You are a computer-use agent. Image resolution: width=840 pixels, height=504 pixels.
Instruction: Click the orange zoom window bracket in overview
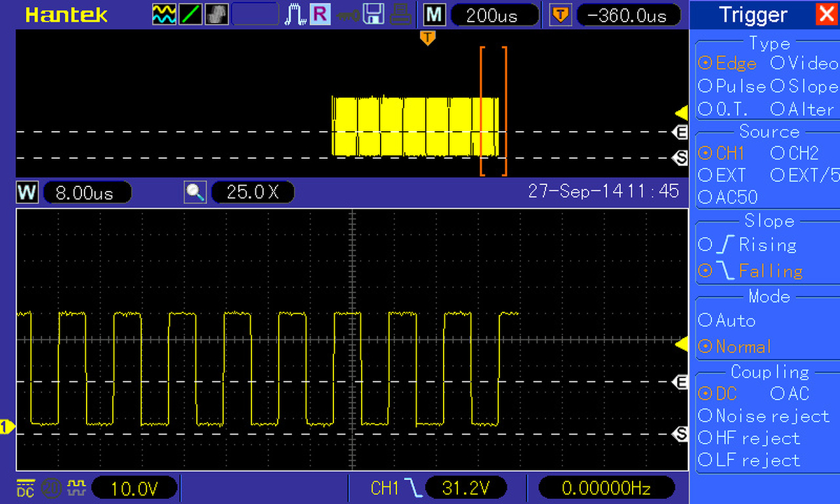click(x=493, y=111)
